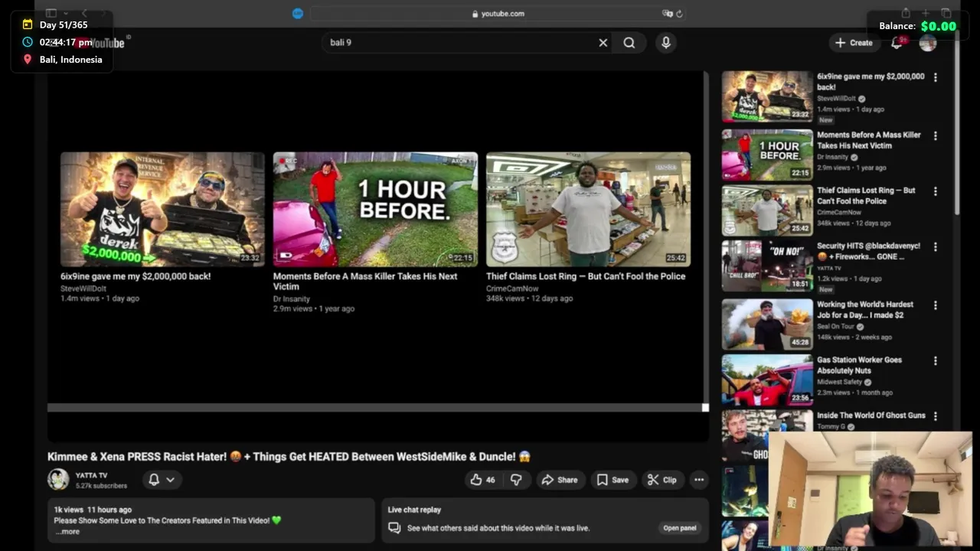Open the browser share icon in toolbar
The height and width of the screenshot is (551, 980).
coord(906,13)
